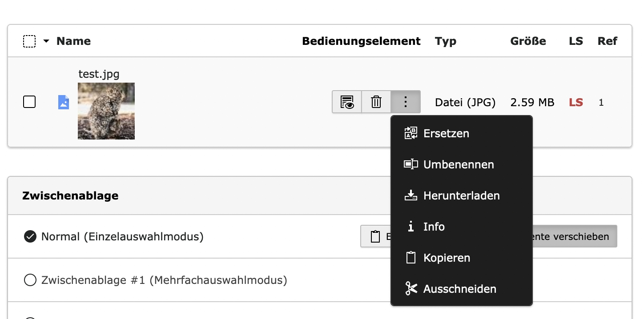Tick the checkbox for test.jpg row
The image size is (644, 319).
tap(29, 102)
